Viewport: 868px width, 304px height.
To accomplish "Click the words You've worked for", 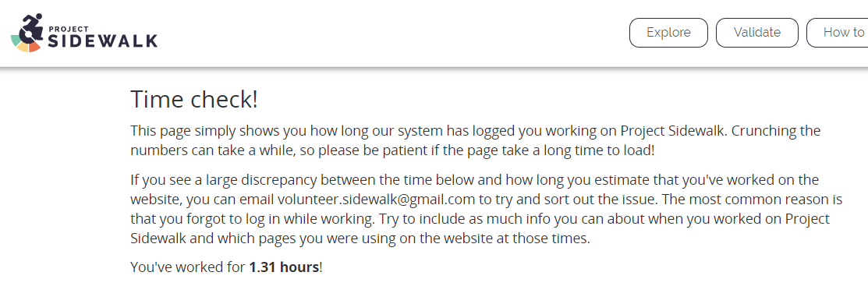I will click(x=188, y=267).
